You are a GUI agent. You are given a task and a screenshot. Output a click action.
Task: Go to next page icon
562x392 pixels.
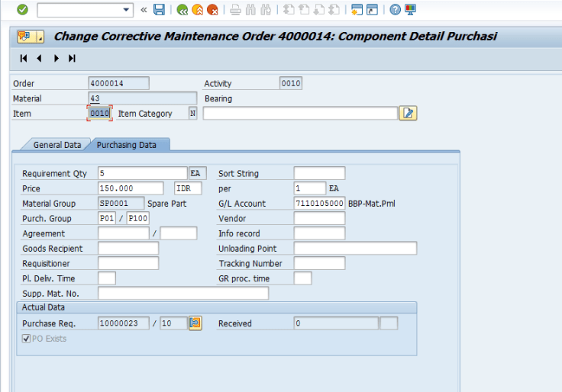(x=319, y=10)
